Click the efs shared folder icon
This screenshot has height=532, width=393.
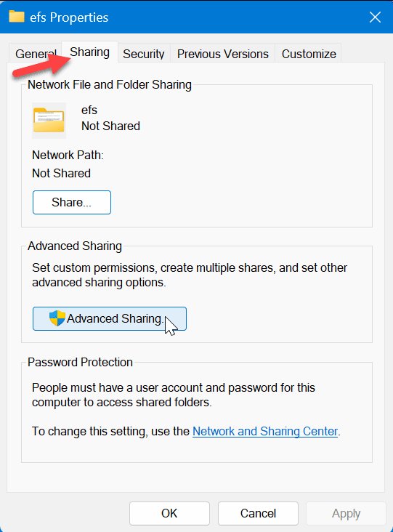pos(49,121)
